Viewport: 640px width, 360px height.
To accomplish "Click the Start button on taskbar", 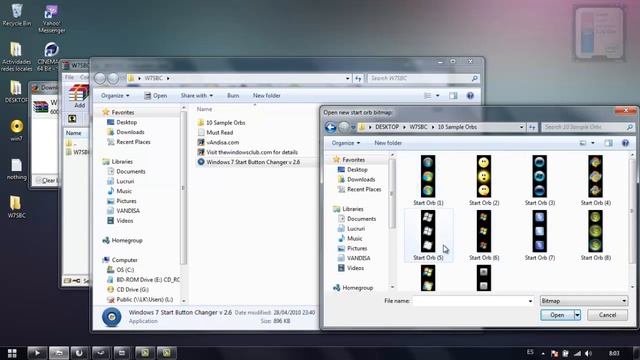I will pyautogui.click(x=12, y=353).
